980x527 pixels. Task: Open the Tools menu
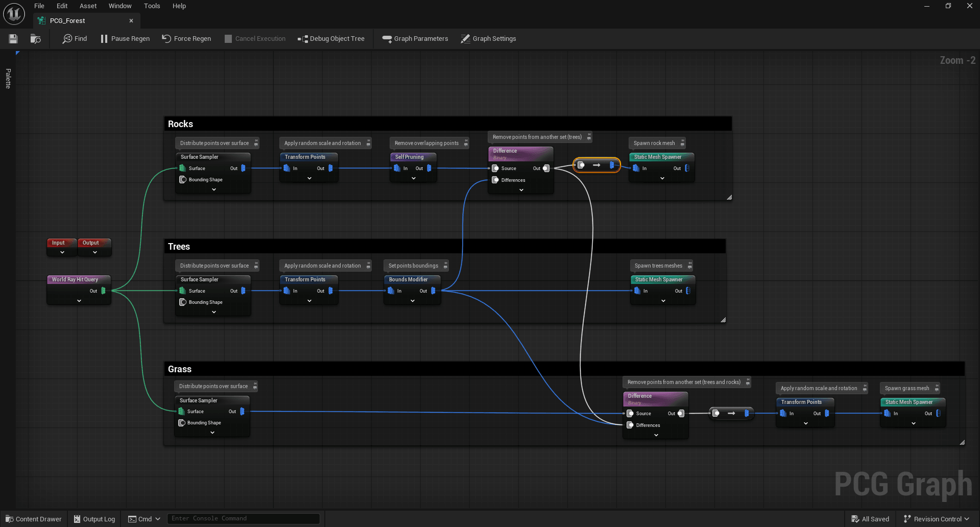(152, 6)
